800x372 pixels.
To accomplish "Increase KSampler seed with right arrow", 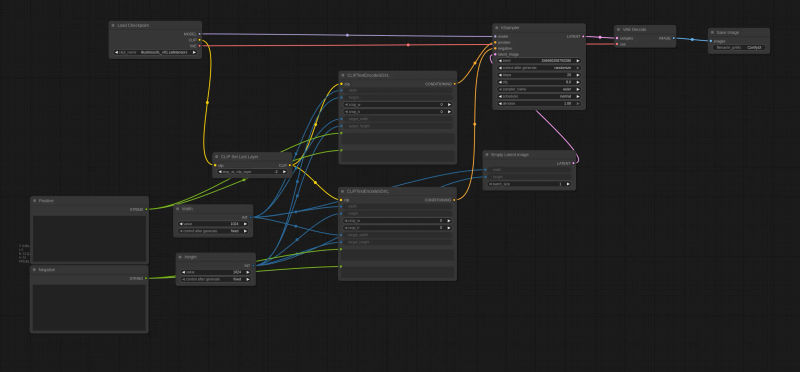I will (x=578, y=60).
